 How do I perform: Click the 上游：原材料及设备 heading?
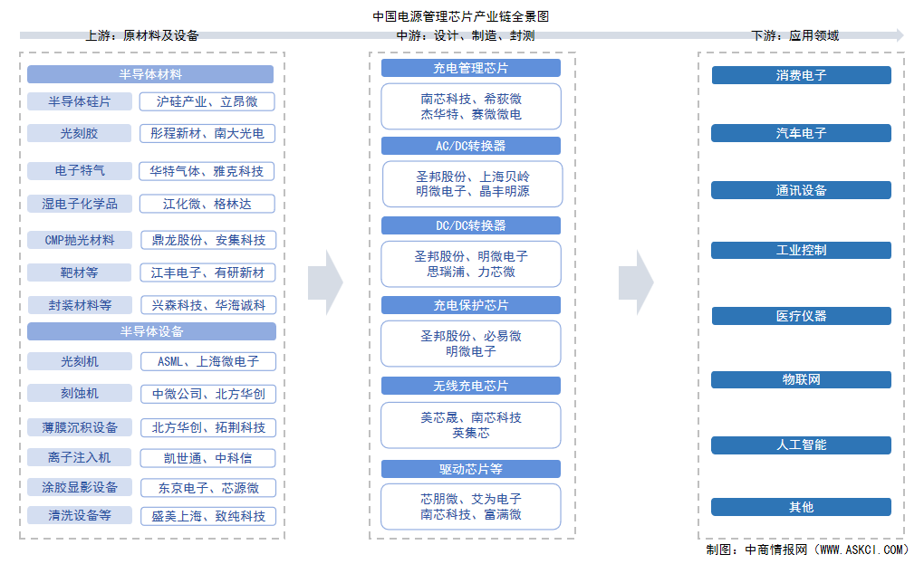(142, 35)
